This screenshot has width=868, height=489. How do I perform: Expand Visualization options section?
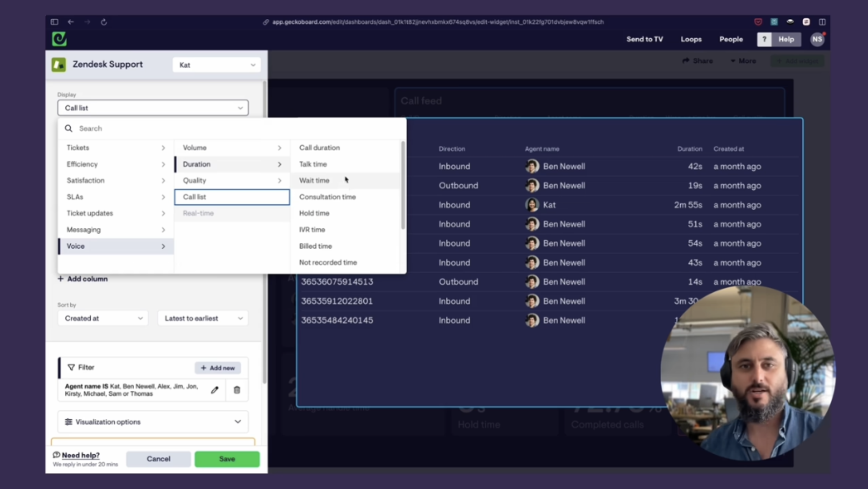coord(153,422)
